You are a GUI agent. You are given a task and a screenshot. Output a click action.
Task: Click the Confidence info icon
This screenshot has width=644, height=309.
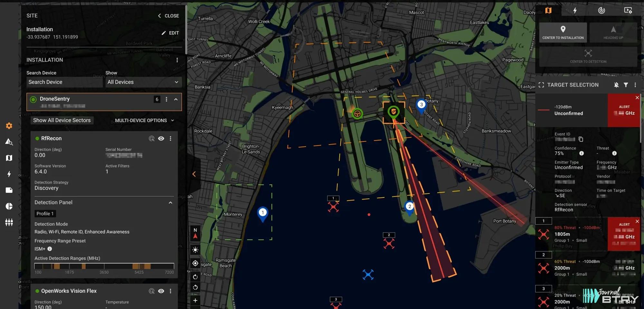coord(582,153)
